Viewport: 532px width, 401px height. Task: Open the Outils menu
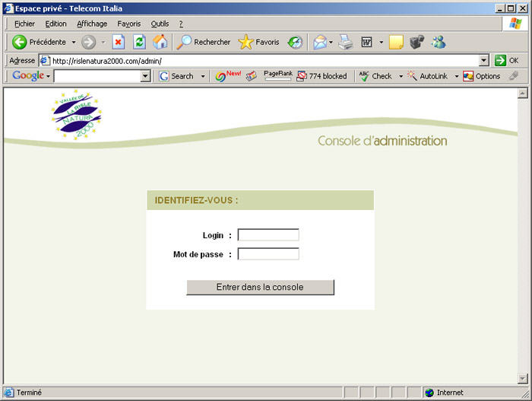(x=160, y=24)
